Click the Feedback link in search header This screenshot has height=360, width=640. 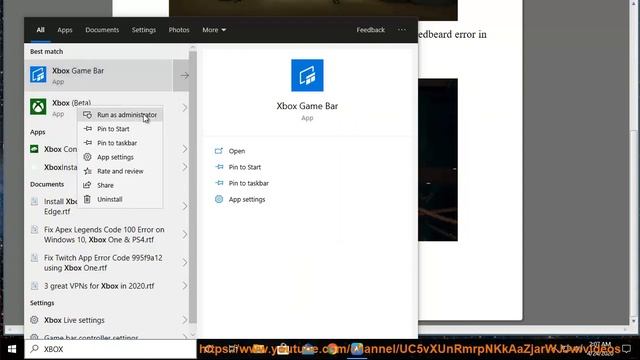[371, 30]
